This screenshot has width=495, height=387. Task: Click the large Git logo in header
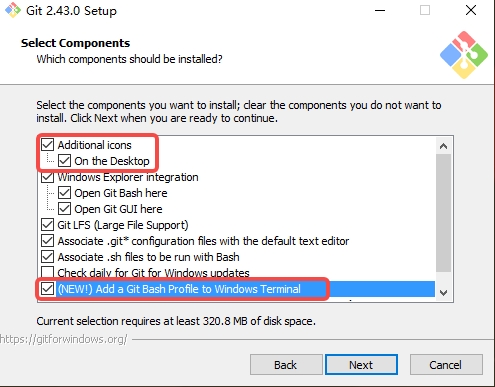464,55
